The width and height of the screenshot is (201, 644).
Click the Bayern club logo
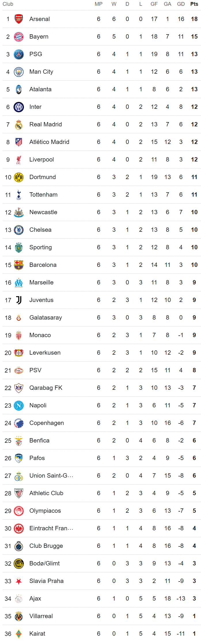[x=19, y=37]
